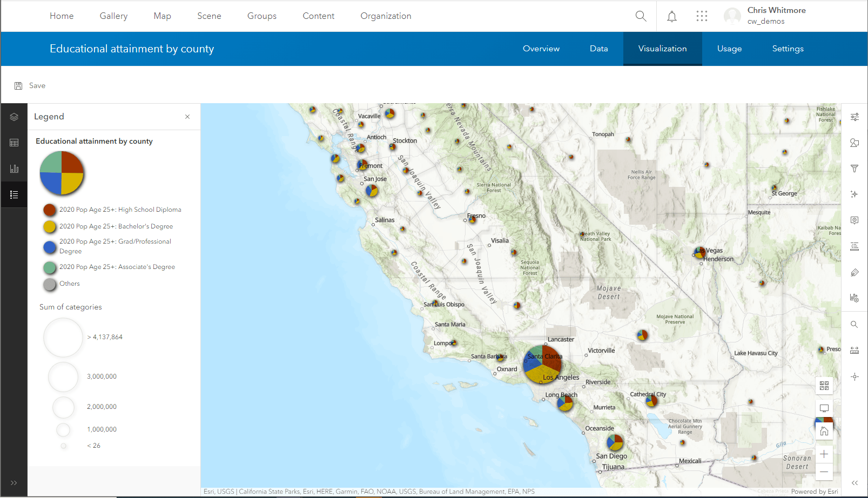The width and height of the screenshot is (868, 498).
Task: Open the Layers panel
Action: [x=14, y=116]
